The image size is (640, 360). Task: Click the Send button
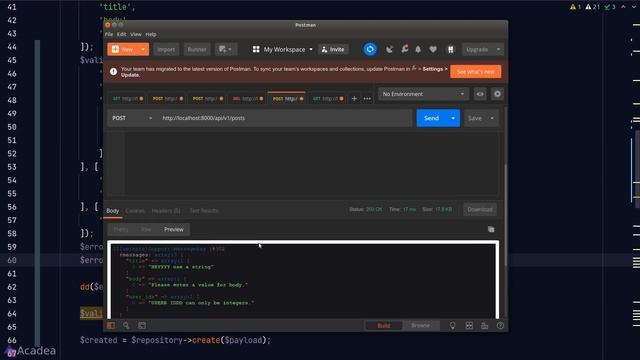[x=431, y=118]
